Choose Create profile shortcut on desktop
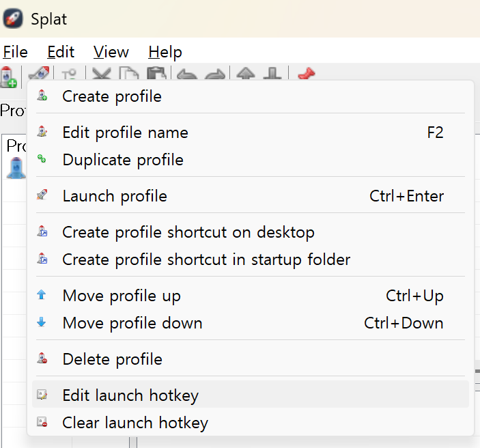Viewport: 480px width, 448px height. pos(251,232)
